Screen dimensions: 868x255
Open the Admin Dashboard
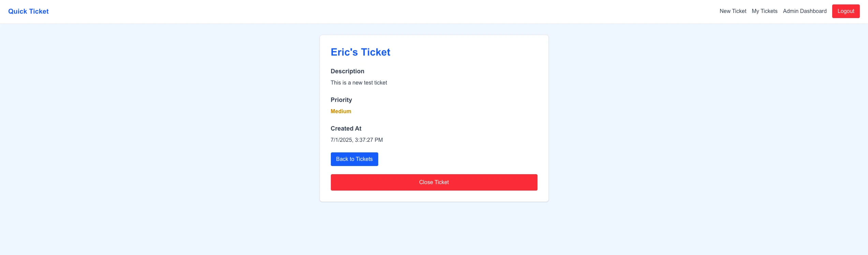pyautogui.click(x=805, y=11)
